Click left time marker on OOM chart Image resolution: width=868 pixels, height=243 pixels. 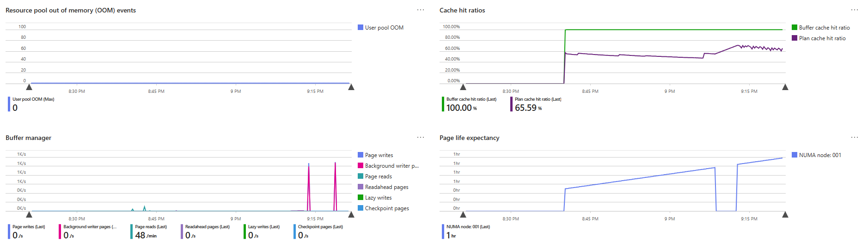pyautogui.click(x=29, y=87)
